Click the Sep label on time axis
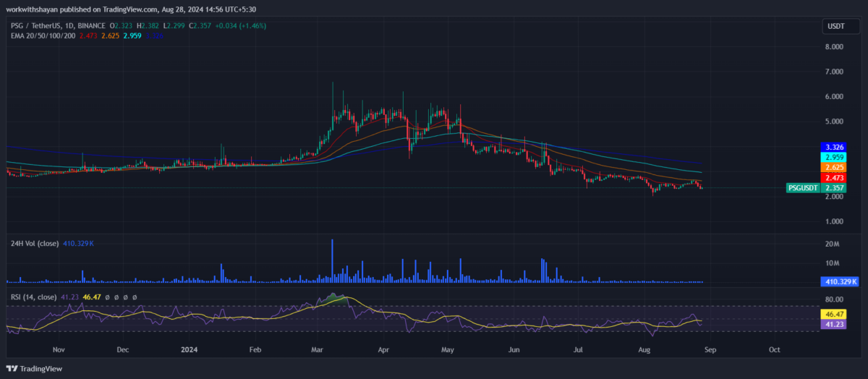Screen dimensions: 868x379 pyautogui.click(x=710, y=349)
